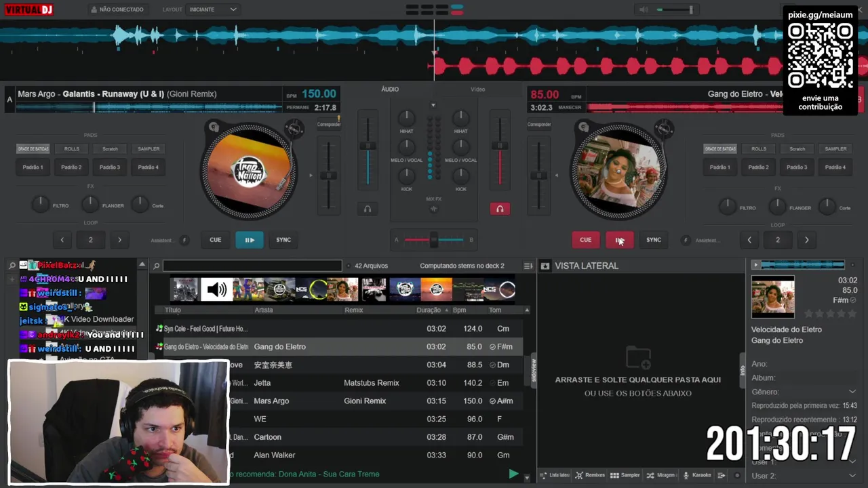Toggle Assistent lightning icon on right deck
868x488 pixels.
686,240
